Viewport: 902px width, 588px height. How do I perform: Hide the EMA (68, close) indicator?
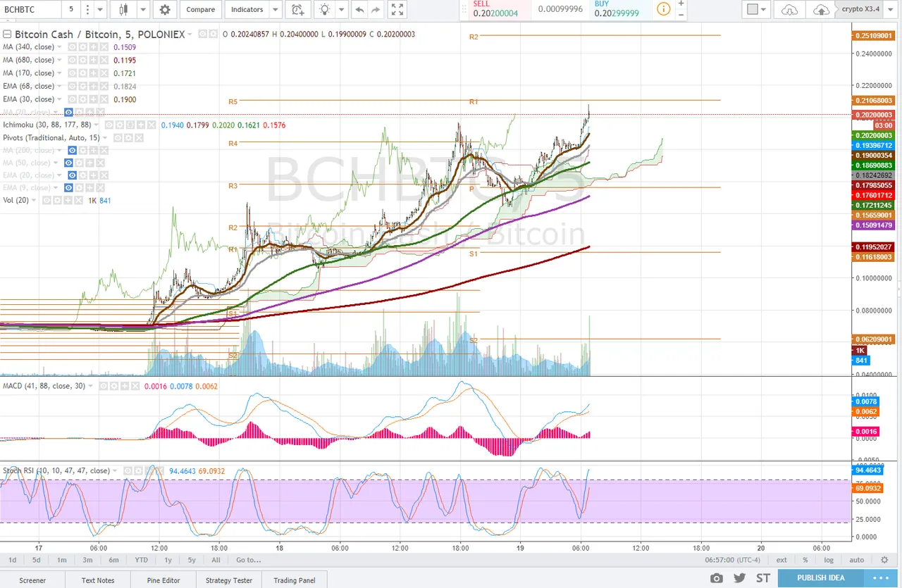(73, 86)
